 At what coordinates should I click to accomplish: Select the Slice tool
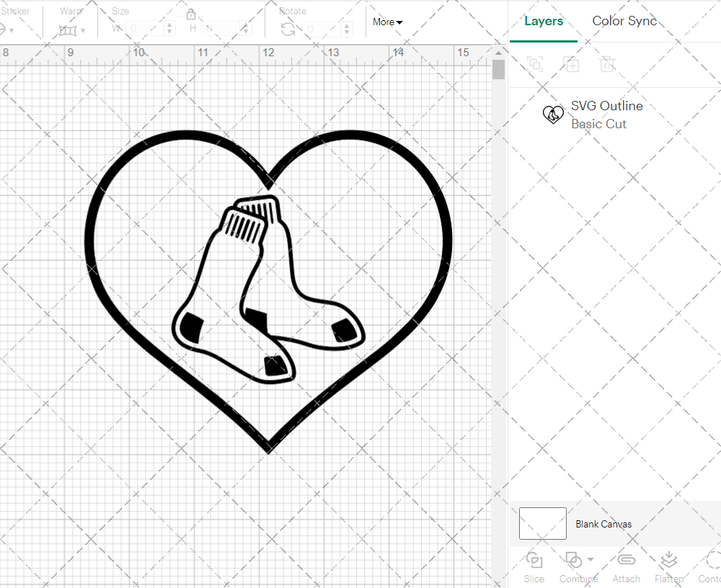click(x=534, y=566)
